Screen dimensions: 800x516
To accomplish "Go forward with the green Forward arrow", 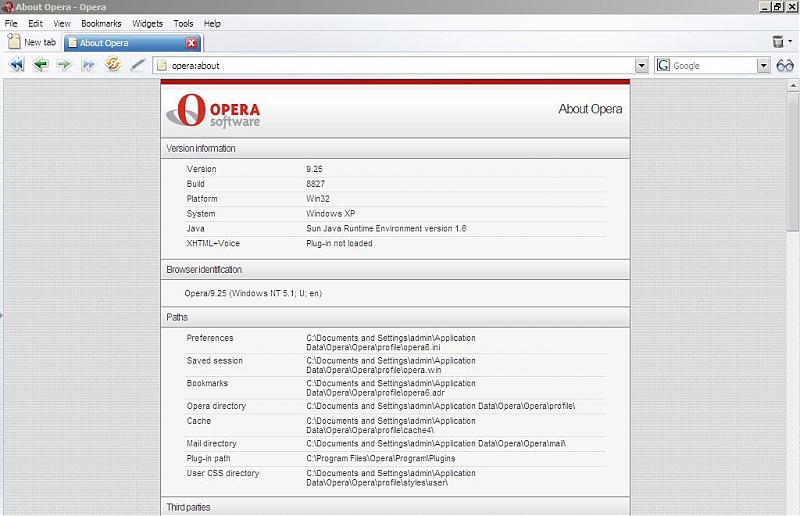I will (x=64, y=64).
